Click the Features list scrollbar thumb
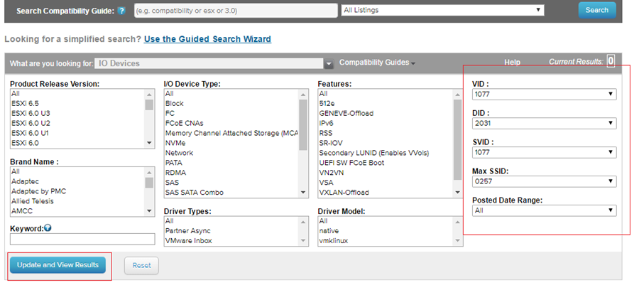Viewport: 644px width, 295px height. (x=457, y=139)
